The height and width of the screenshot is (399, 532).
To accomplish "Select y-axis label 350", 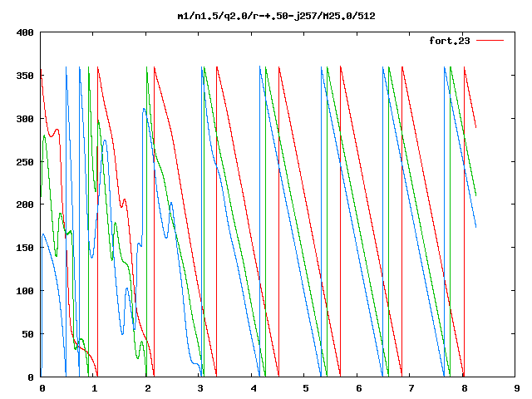I will 25,76.
